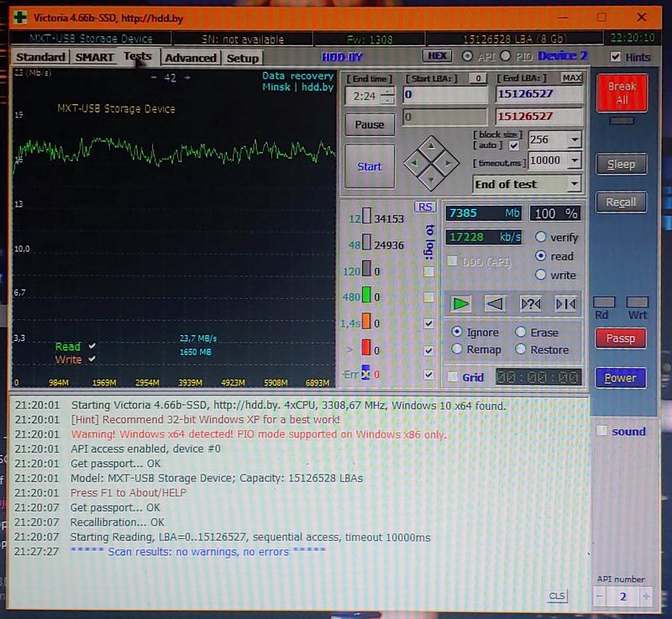The height and width of the screenshot is (619, 672).
Task: Click the forward scan green play icon
Action: pos(461,304)
